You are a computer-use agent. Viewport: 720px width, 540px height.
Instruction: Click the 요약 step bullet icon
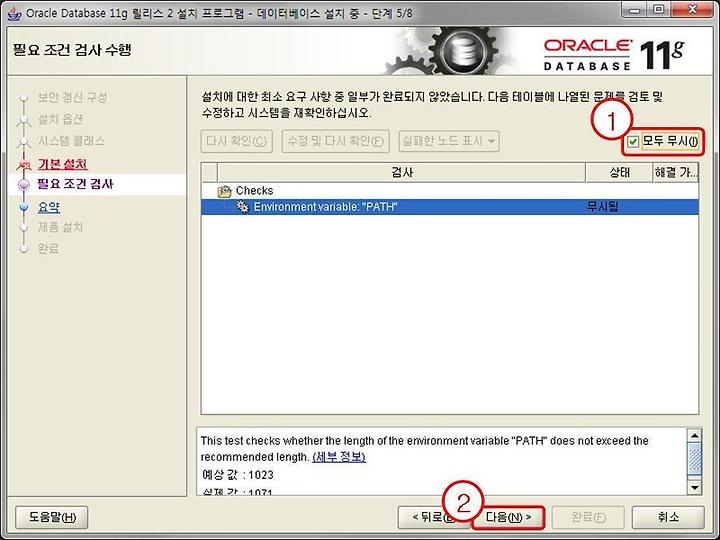24,208
